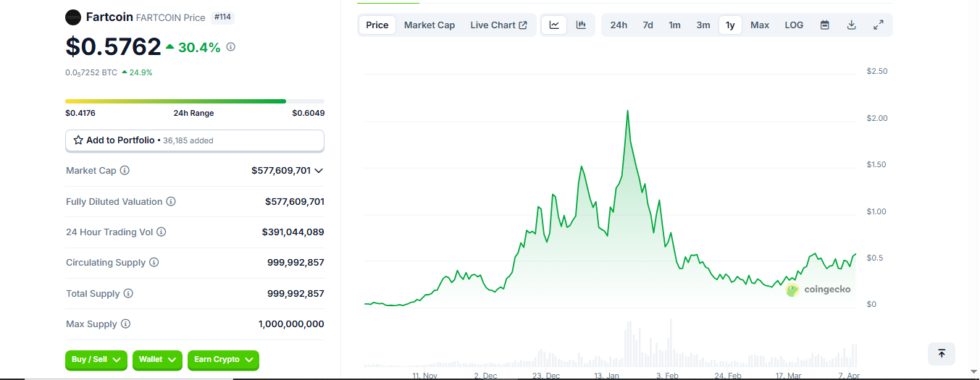Open the Live Chart external link tab
Image resolution: width=980 pixels, height=380 pixels.
pos(498,25)
